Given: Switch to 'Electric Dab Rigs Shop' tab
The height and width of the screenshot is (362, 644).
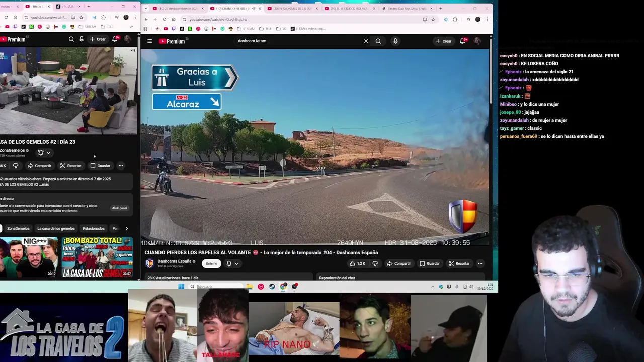Looking at the screenshot, I should pos(406,8).
